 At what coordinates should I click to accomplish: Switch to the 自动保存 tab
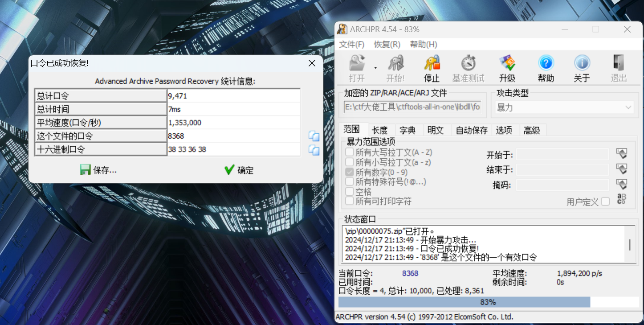point(472,130)
